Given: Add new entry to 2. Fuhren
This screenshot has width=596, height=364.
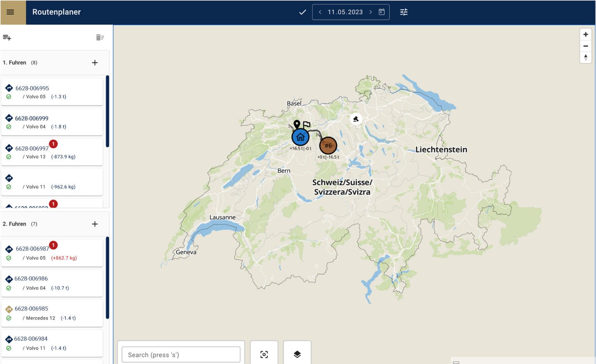Looking at the screenshot, I should 95,224.
